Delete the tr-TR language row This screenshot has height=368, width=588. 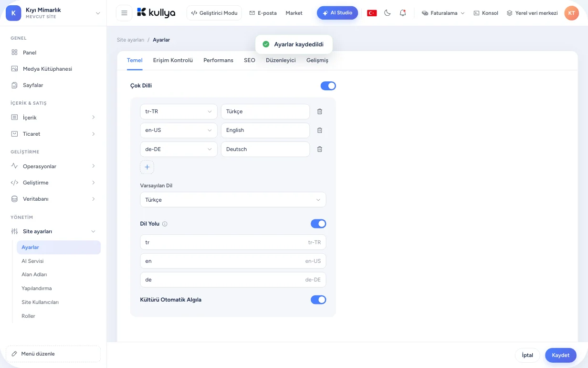click(x=320, y=111)
